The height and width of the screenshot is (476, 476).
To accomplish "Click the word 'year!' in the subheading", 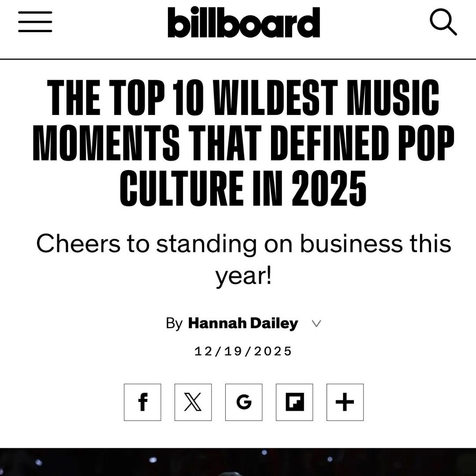I will 243,276.
